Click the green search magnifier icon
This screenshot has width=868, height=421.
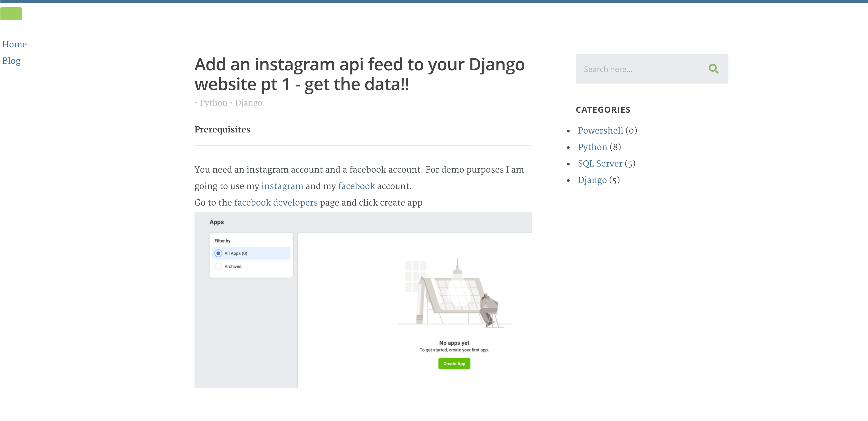click(713, 69)
